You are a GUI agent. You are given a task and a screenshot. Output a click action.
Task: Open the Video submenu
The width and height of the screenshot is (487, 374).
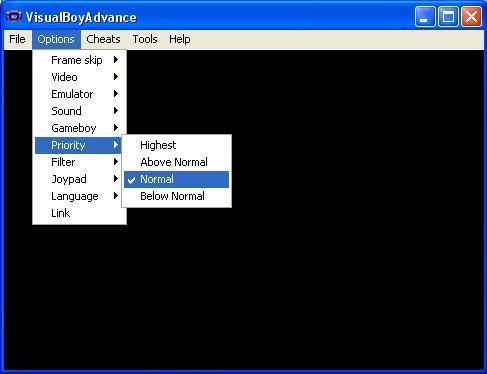point(79,77)
